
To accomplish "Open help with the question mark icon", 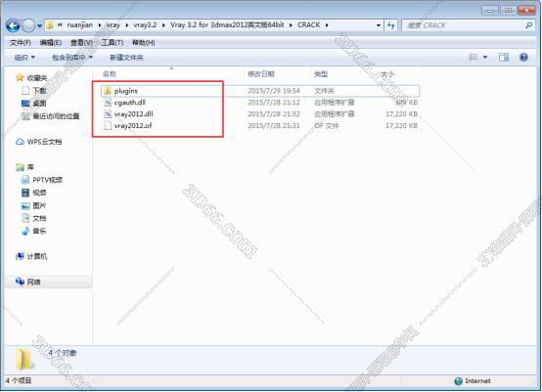I will pos(523,58).
